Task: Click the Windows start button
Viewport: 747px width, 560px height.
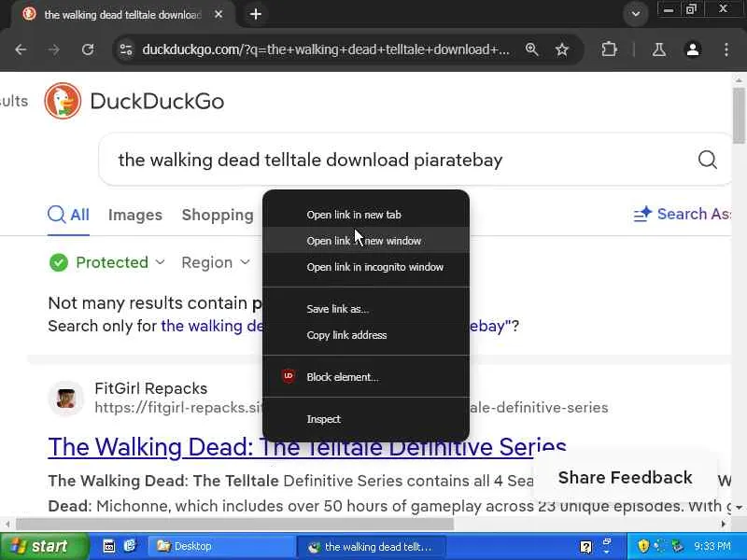Action: point(44,546)
